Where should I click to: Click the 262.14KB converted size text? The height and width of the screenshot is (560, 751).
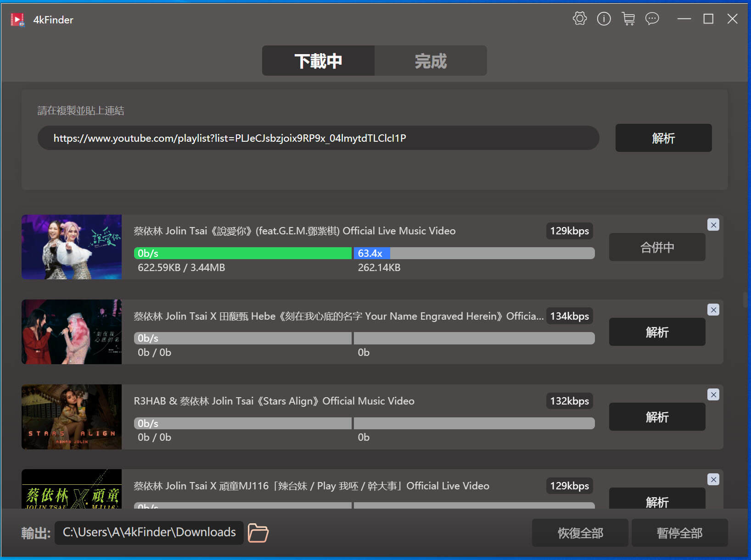(379, 267)
